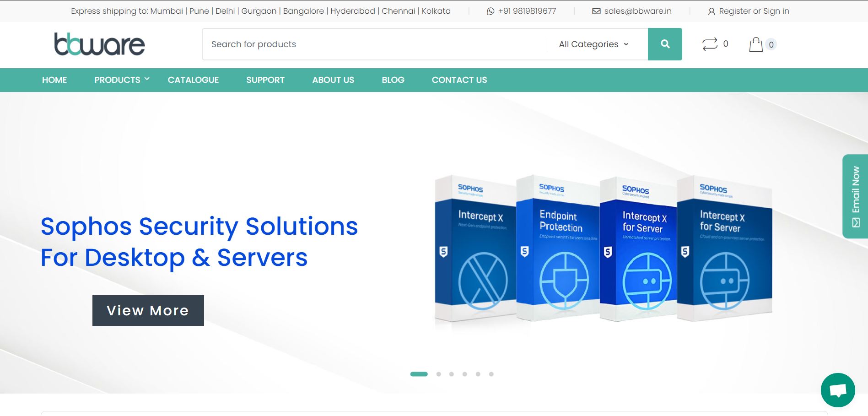Expand the All Categories dropdown
This screenshot has width=868, height=416.
[x=594, y=44]
